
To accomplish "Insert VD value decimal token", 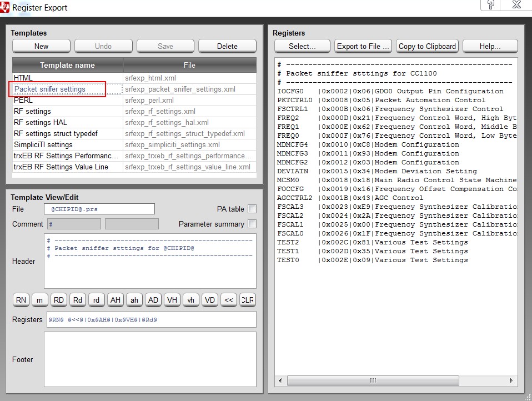I will 210,300.
